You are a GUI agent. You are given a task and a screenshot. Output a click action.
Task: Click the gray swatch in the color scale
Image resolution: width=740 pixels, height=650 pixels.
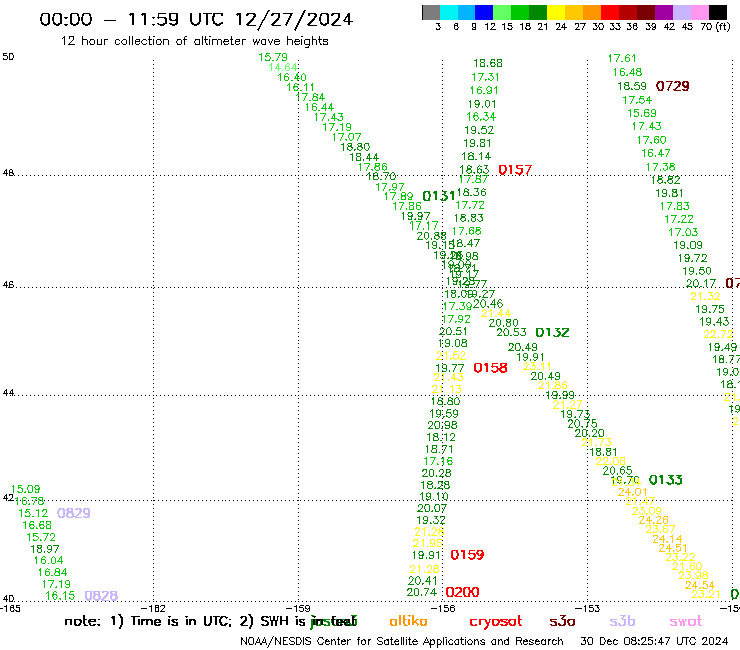pyautogui.click(x=431, y=12)
